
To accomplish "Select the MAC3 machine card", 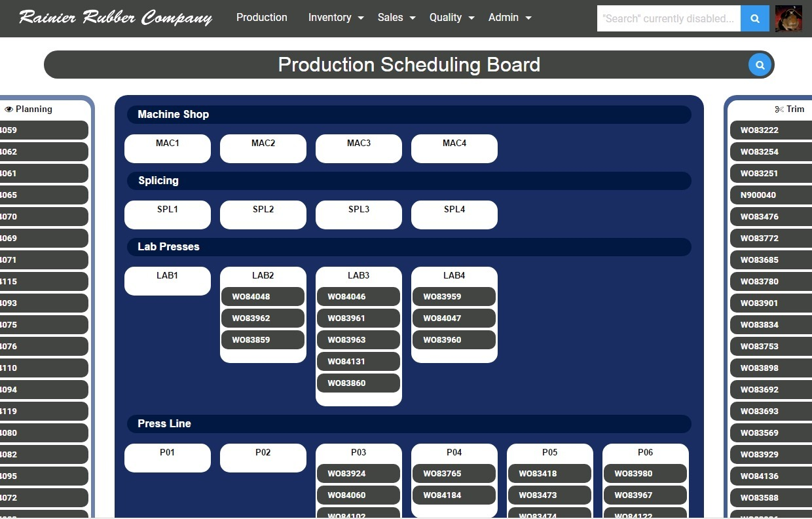I will pos(359,149).
